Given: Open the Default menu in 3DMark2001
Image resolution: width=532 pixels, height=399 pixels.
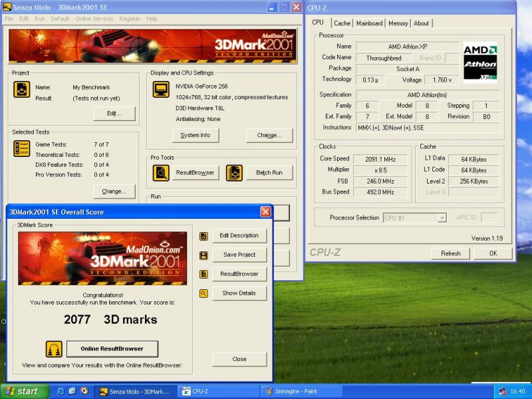Looking at the screenshot, I should click(x=60, y=19).
